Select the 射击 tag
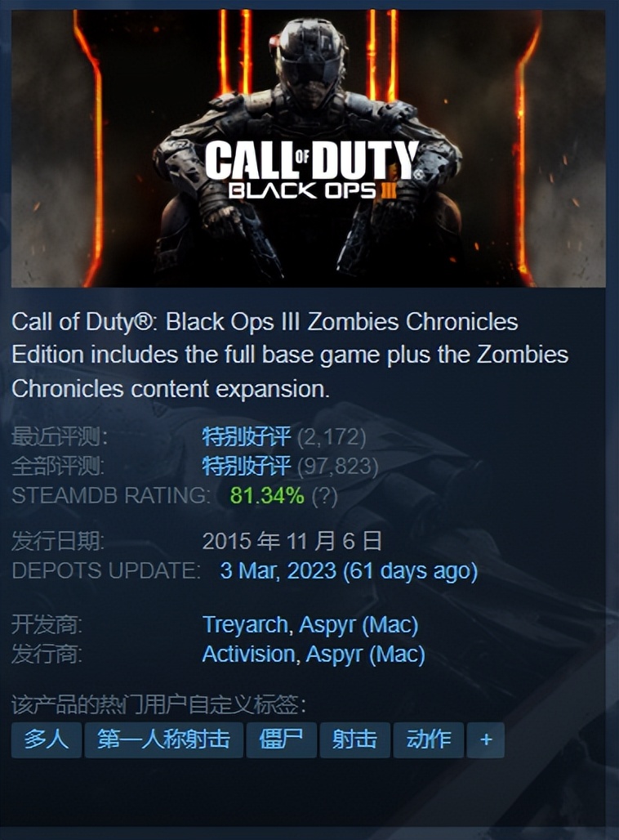The image size is (619, 840). [x=354, y=739]
